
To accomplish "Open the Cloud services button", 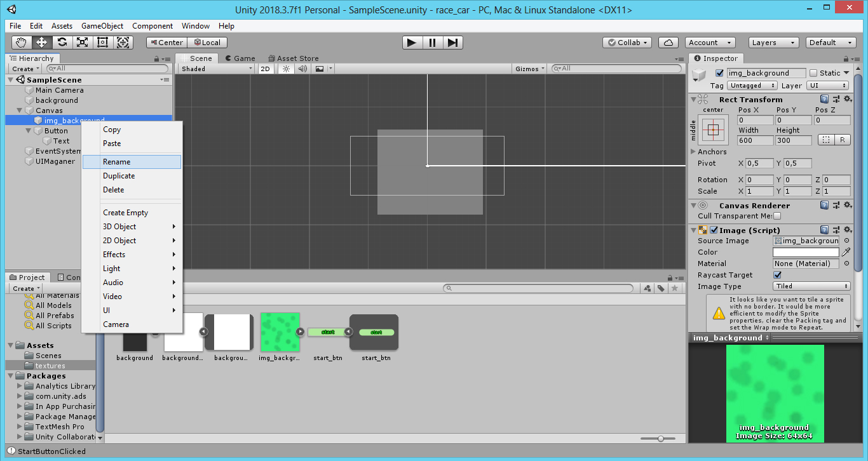I will tap(668, 43).
